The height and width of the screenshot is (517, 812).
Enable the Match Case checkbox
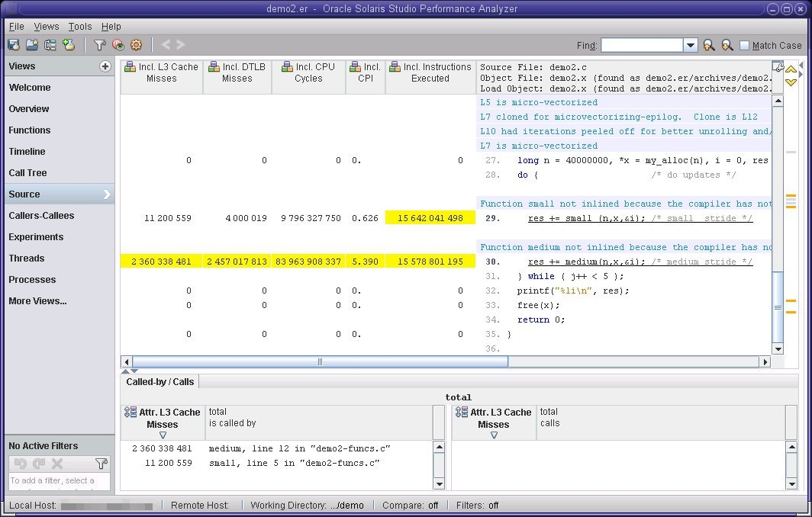(745, 46)
